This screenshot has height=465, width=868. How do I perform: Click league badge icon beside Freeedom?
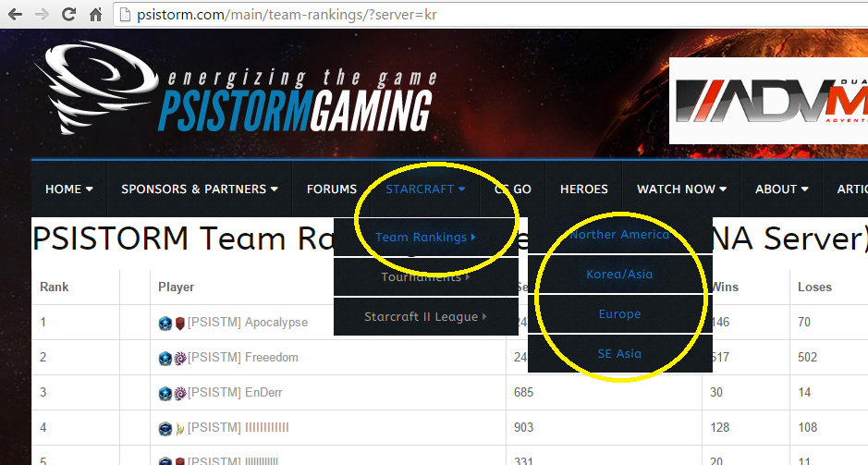coord(165,358)
